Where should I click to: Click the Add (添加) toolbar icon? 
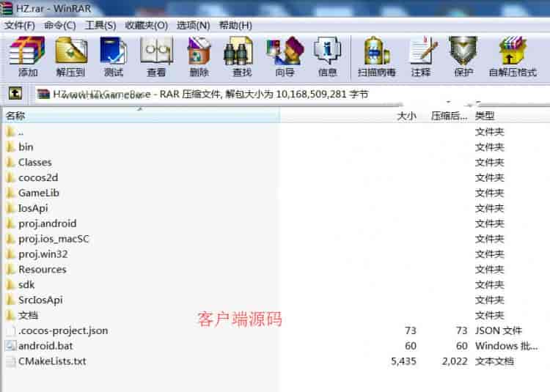click(27, 56)
